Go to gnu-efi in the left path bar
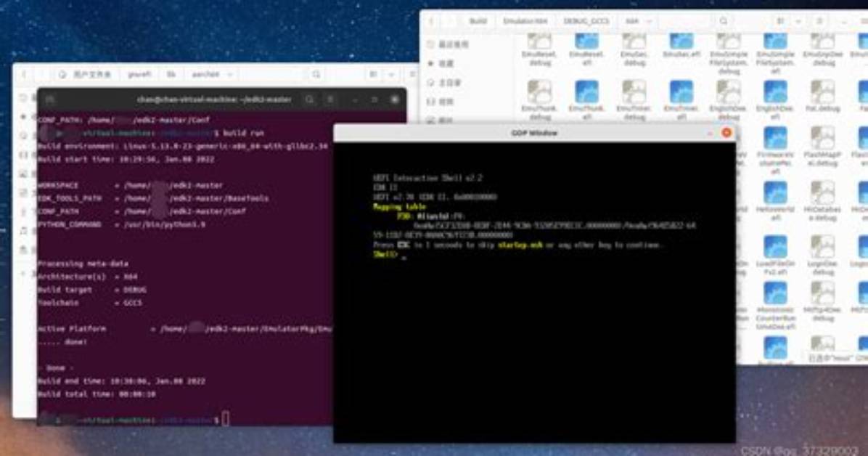 coord(139,74)
